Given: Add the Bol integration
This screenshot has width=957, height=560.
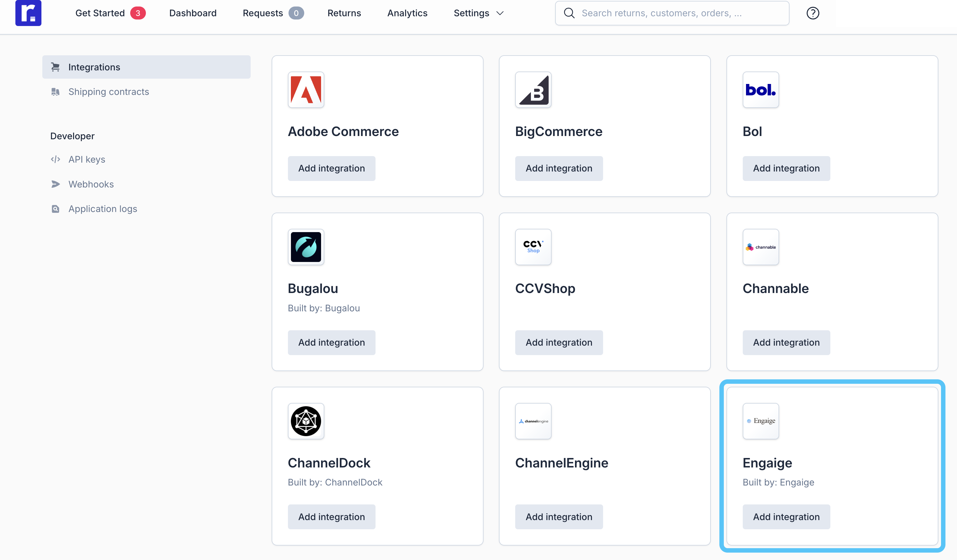Looking at the screenshot, I should point(787,169).
